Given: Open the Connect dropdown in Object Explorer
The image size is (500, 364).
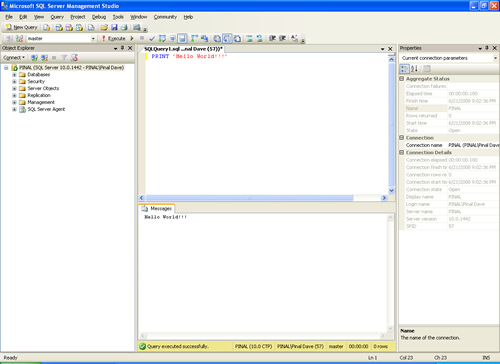Looking at the screenshot, I should point(14,58).
